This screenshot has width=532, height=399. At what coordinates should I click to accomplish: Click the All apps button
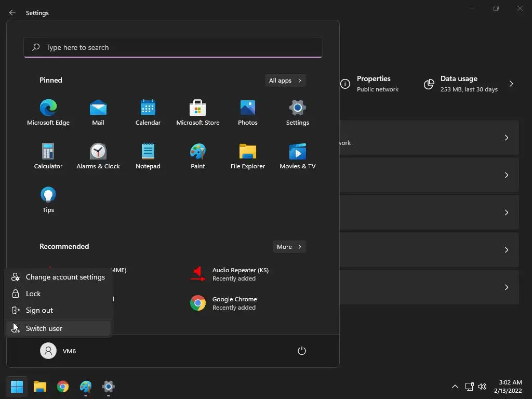click(x=285, y=81)
